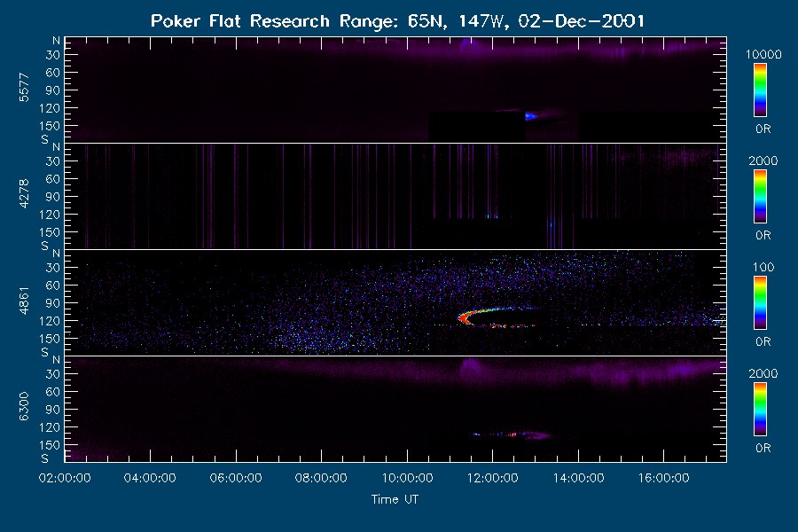Click the 0R label under the 4278 color bar
Image resolution: width=798 pixels, height=532 pixels.
(x=763, y=236)
